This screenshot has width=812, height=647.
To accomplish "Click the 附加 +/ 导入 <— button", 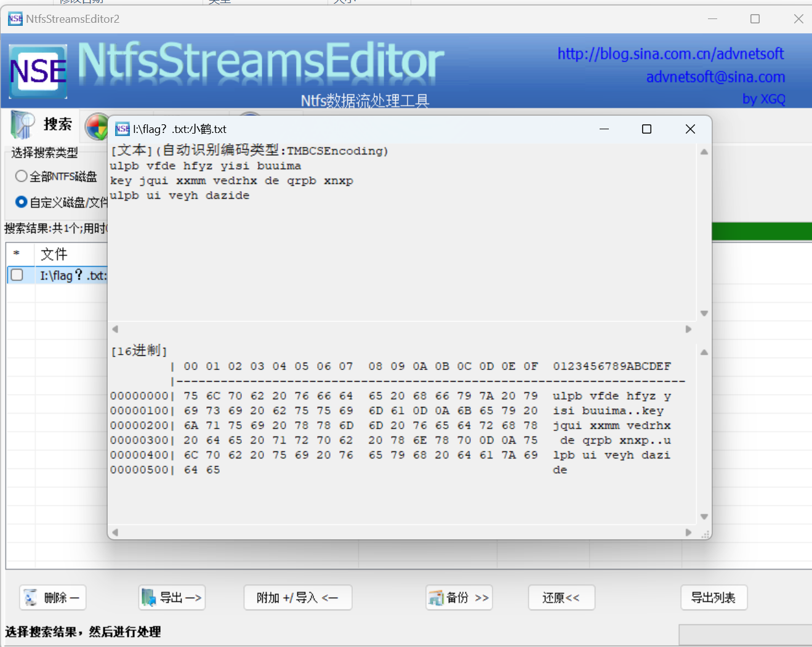I will [x=298, y=597].
